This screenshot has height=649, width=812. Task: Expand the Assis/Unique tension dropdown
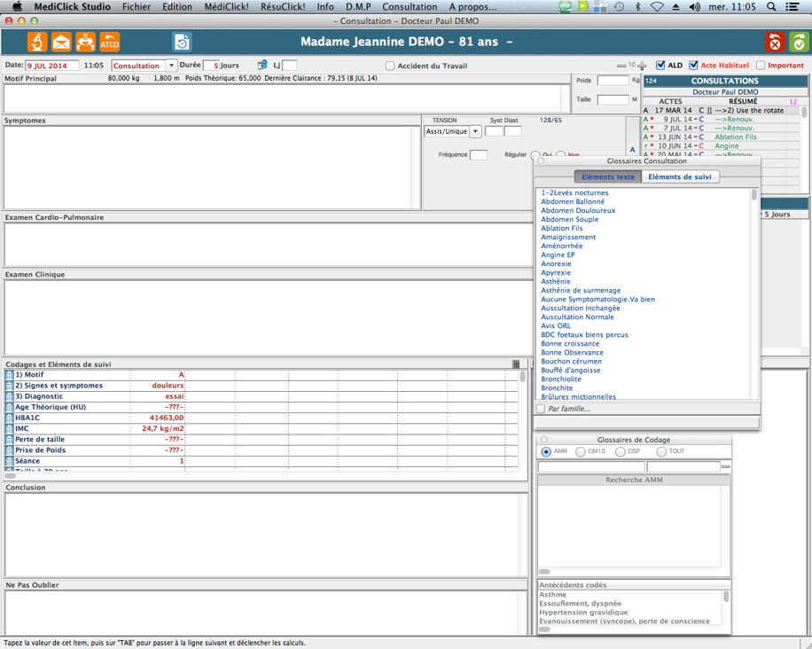[x=475, y=131]
